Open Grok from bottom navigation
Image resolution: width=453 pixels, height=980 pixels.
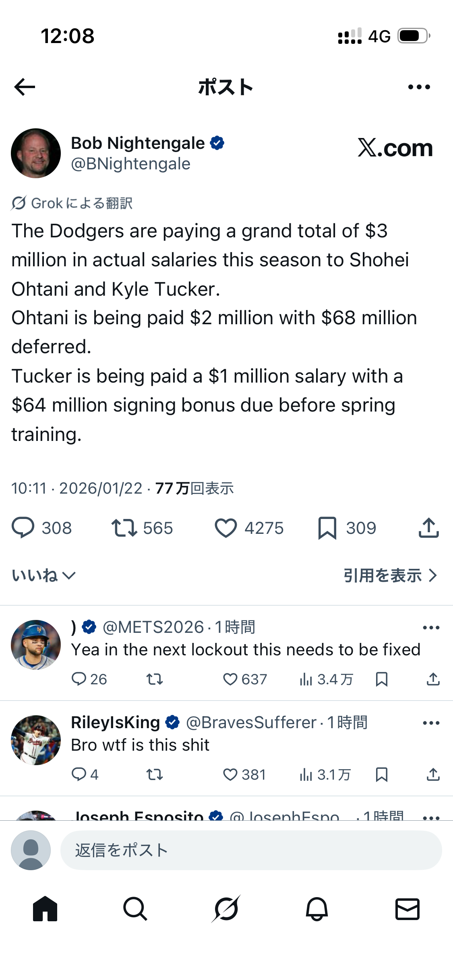pos(226,909)
